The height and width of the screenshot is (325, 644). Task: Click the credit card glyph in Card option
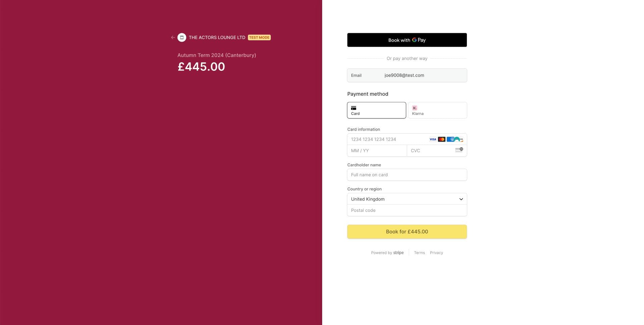tap(354, 108)
